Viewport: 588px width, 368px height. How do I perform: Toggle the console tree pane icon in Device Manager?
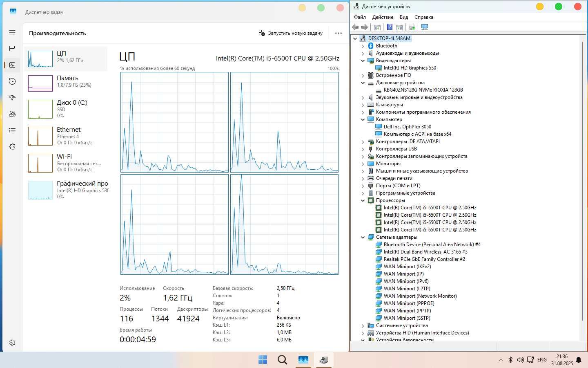[x=377, y=27]
